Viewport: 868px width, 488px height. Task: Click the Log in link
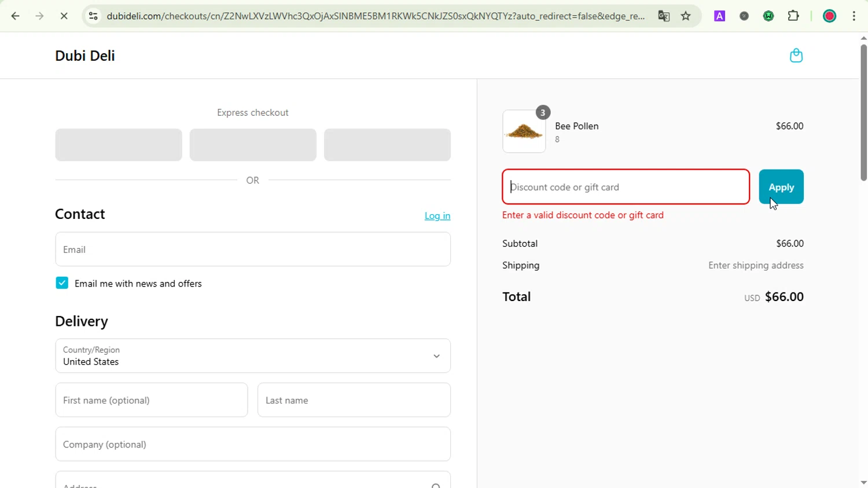point(437,216)
